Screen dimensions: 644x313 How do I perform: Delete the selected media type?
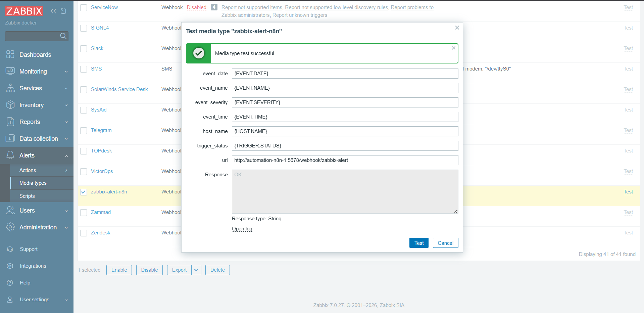pos(217,270)
